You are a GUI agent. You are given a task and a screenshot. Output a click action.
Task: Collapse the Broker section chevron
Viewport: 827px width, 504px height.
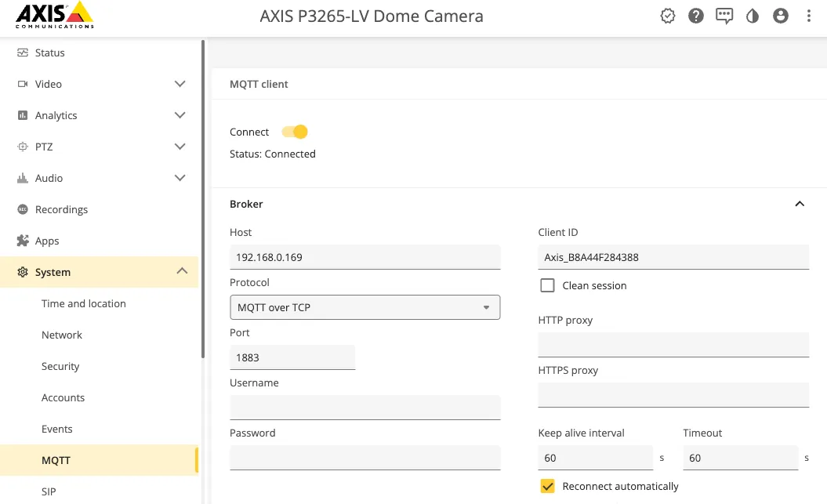(800, 204)
